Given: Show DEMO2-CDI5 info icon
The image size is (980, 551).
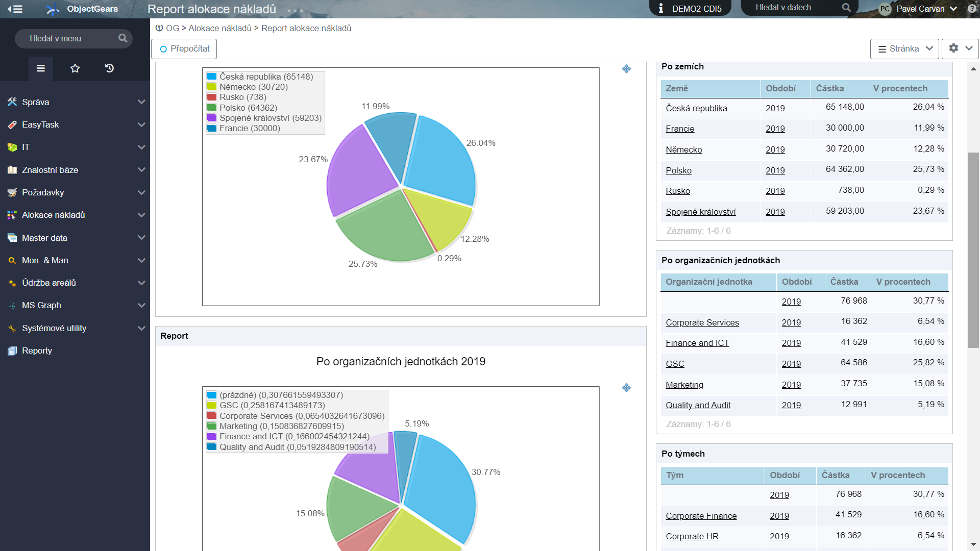Looking at the screenshot, I should click(x=661, y=9).
